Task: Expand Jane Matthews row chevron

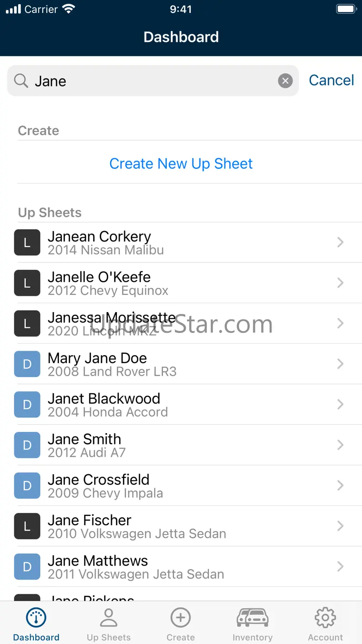Action: click(340, 566)
